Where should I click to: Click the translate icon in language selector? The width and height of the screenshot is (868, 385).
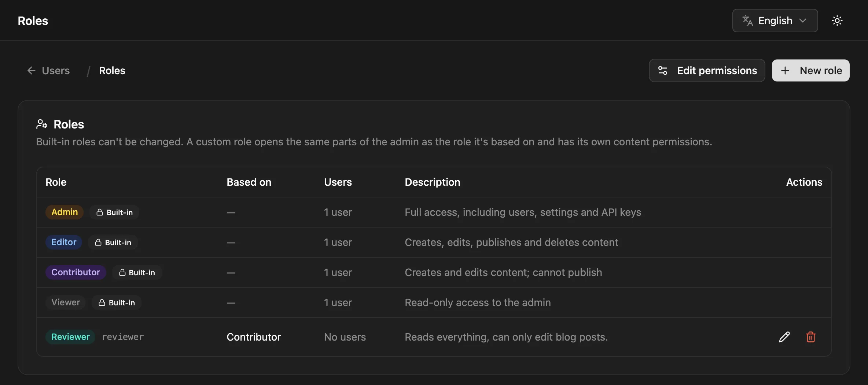click(748, 21)
